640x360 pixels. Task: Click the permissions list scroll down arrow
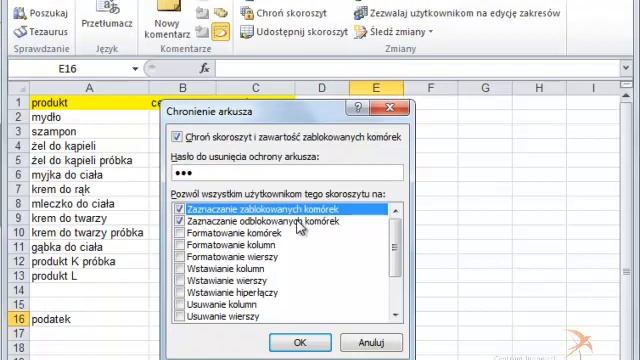pos(395,315)
